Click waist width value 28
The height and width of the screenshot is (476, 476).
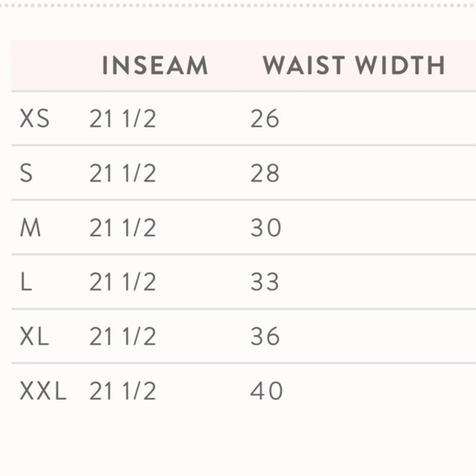click(265, 173)
